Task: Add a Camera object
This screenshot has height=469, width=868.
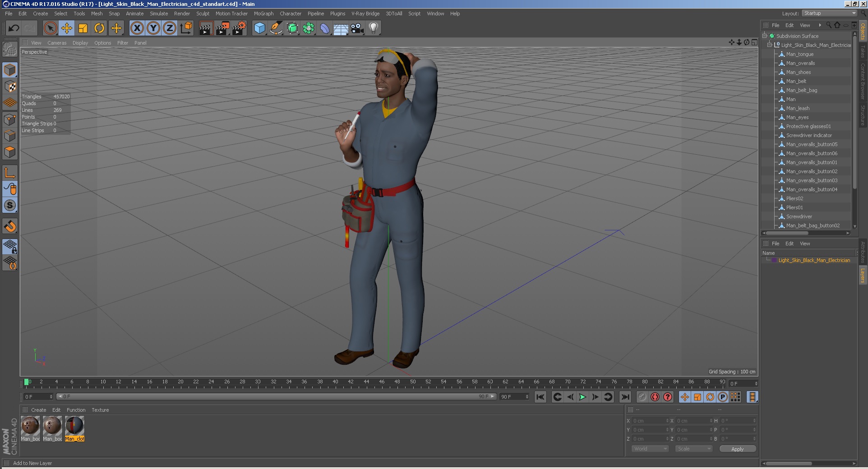Action: 357,28
